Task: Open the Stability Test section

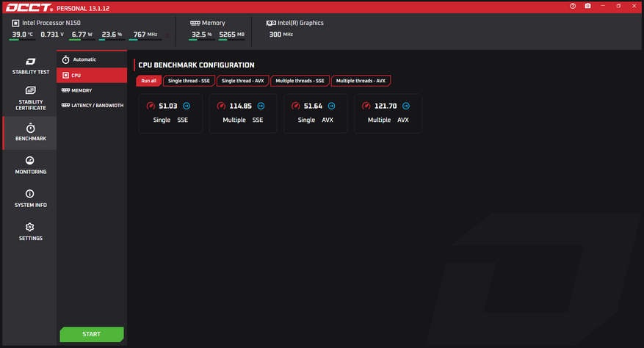Action: click(x=30, y=66)
